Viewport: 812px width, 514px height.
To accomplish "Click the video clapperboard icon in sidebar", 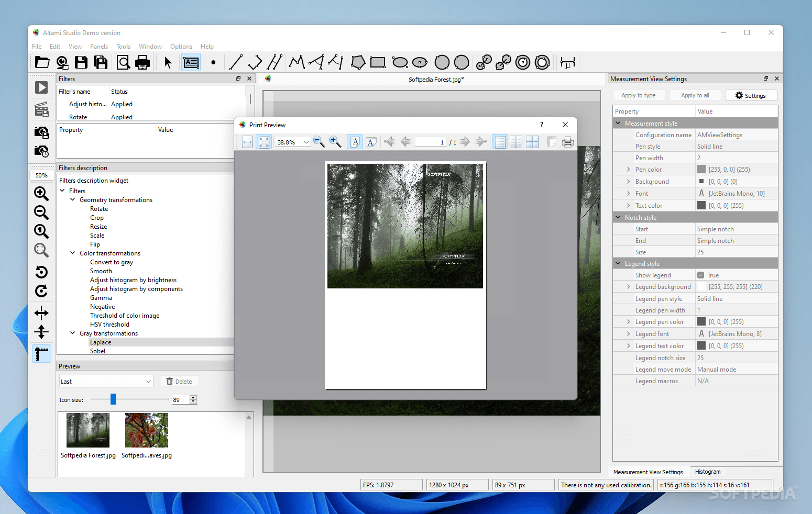I will pos(41,109).
